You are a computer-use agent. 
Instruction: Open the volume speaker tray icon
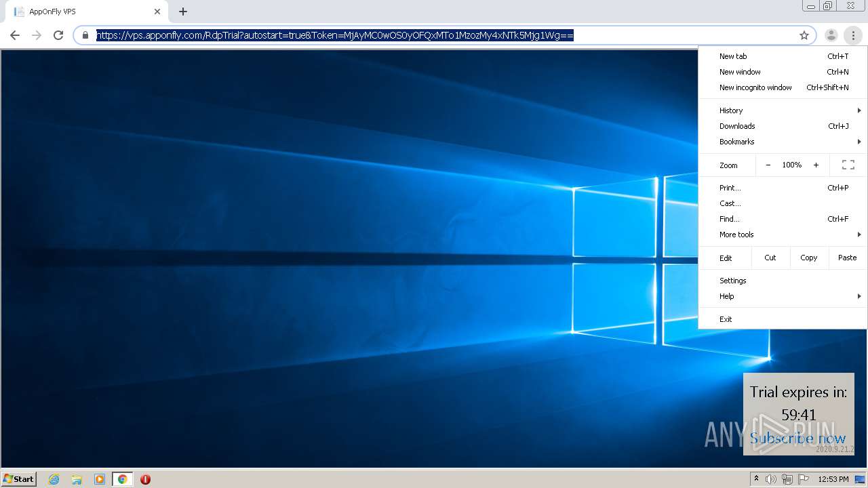[771, 479]
